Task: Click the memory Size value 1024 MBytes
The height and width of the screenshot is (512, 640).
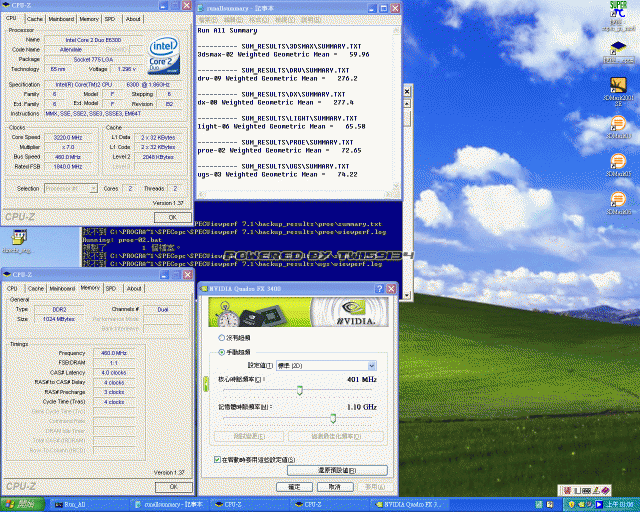Action: pos(59,319)
